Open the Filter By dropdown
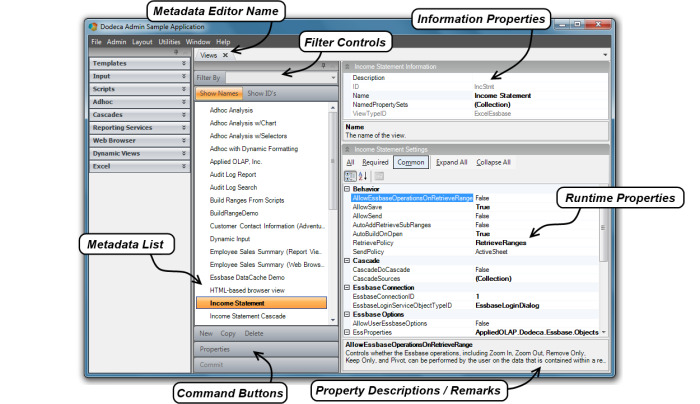The image size is (700, 404). coord(333,78)
